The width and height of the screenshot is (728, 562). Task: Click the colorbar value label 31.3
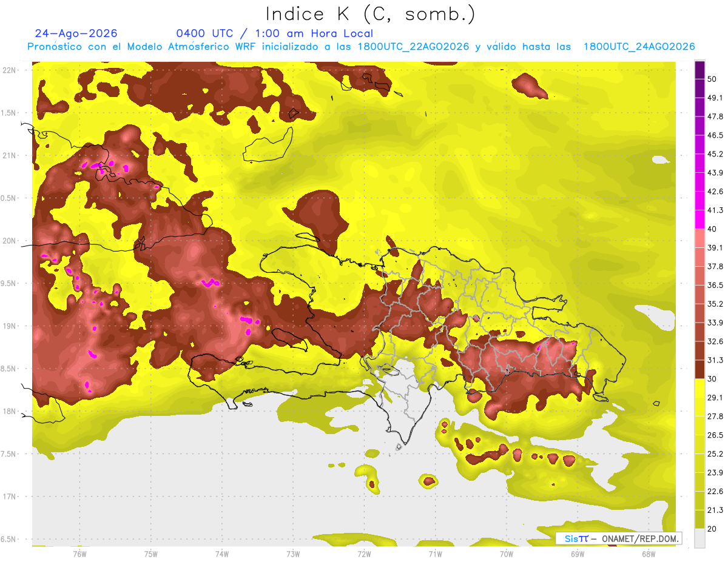pyautogui.click(x=715, y=360)
